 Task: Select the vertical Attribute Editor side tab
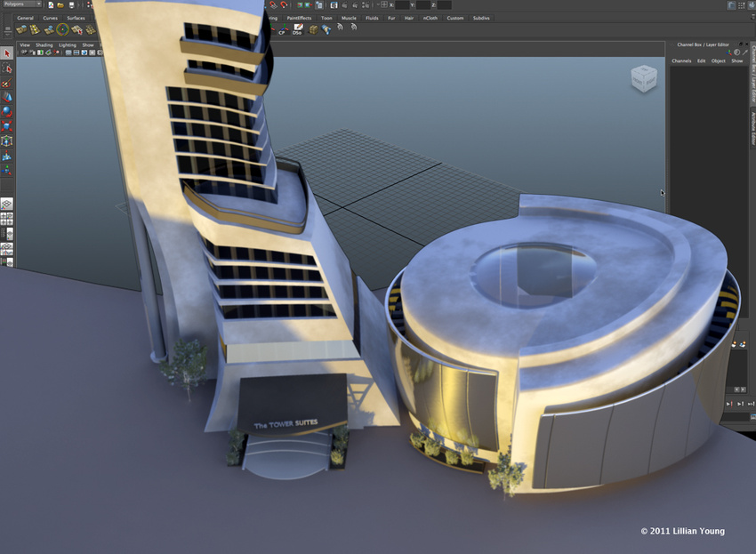tap(752, 128)
